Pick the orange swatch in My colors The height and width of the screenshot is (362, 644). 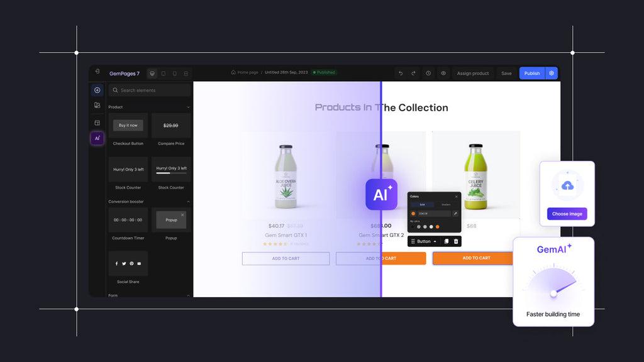pos(438,227)
